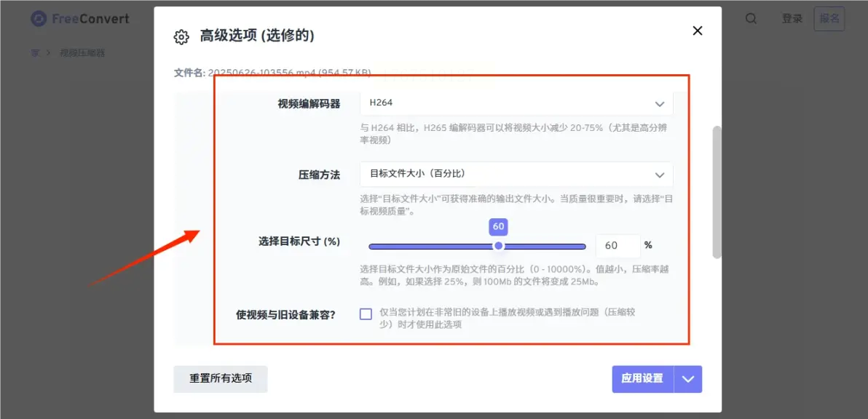Click the 60 slider value tooltip
Viewport: 868px width, 419px height.
point(498,227)
